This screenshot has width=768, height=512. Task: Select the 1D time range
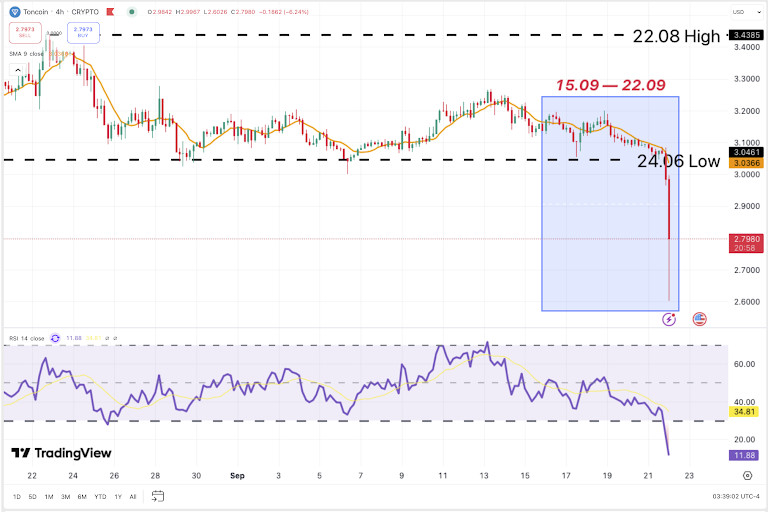click(17, 497)
